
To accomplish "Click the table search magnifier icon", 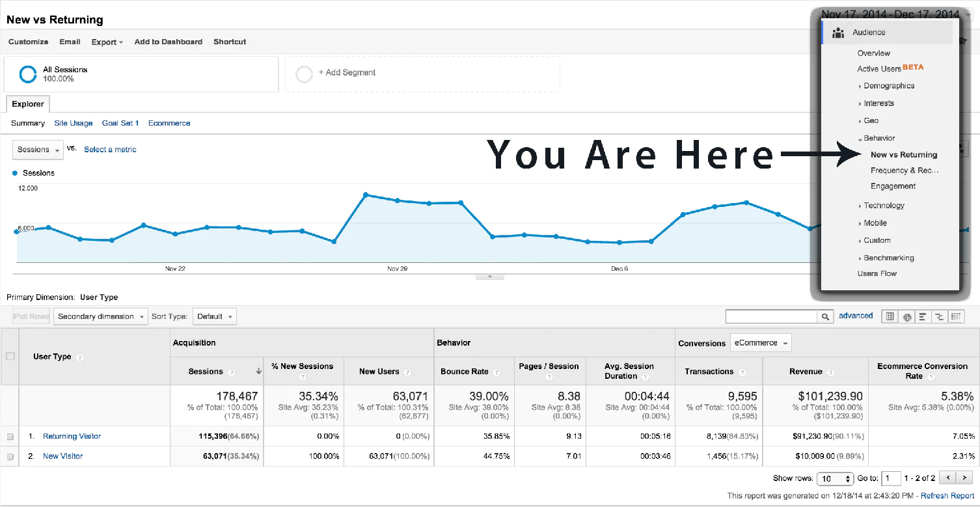I will coord(825,316).
